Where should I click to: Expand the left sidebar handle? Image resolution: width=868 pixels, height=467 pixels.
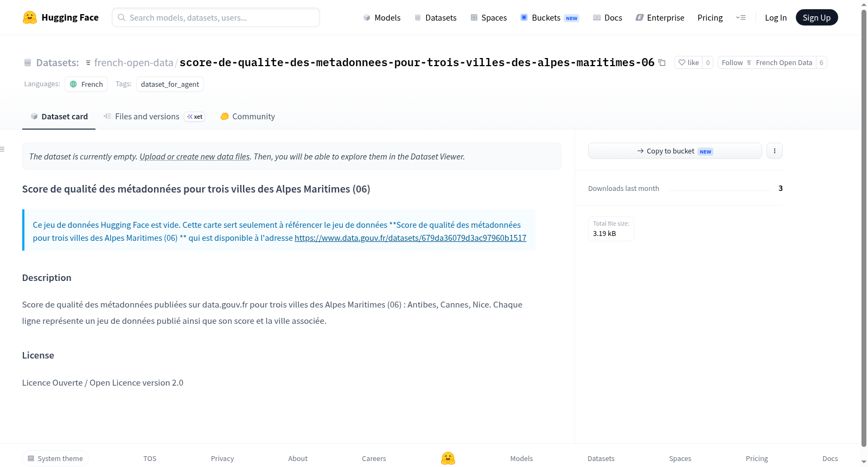click(2, 149)
